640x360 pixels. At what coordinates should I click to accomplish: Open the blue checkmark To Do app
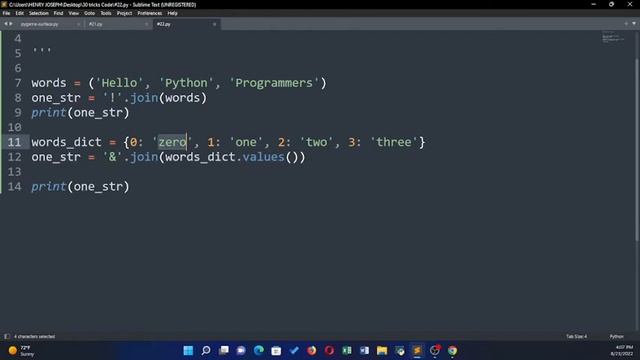point(294,350)
